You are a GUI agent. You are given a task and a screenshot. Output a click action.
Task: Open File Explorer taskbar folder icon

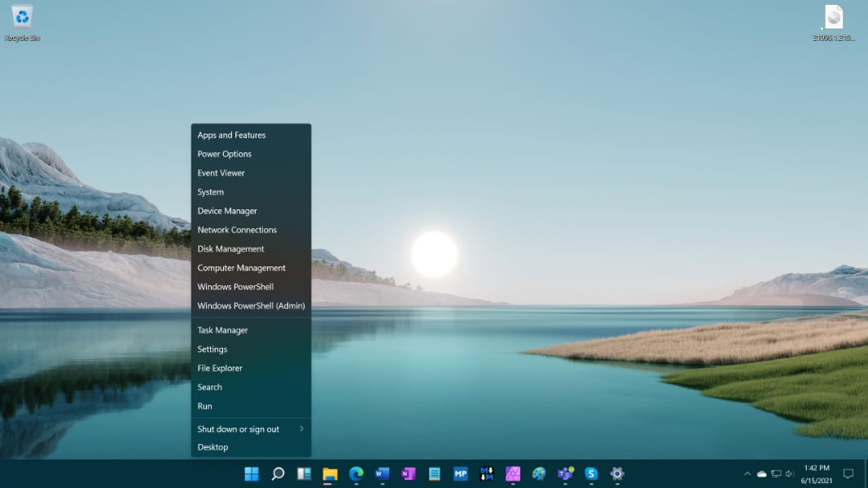point(330,473)
